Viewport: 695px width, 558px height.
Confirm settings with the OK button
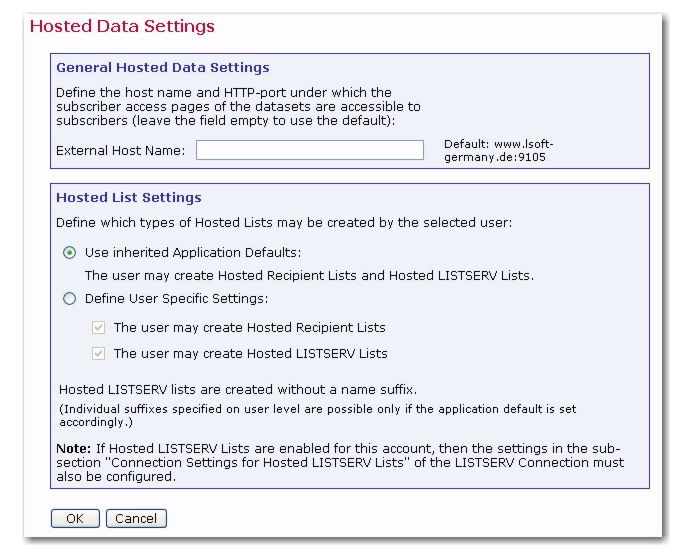75,518
